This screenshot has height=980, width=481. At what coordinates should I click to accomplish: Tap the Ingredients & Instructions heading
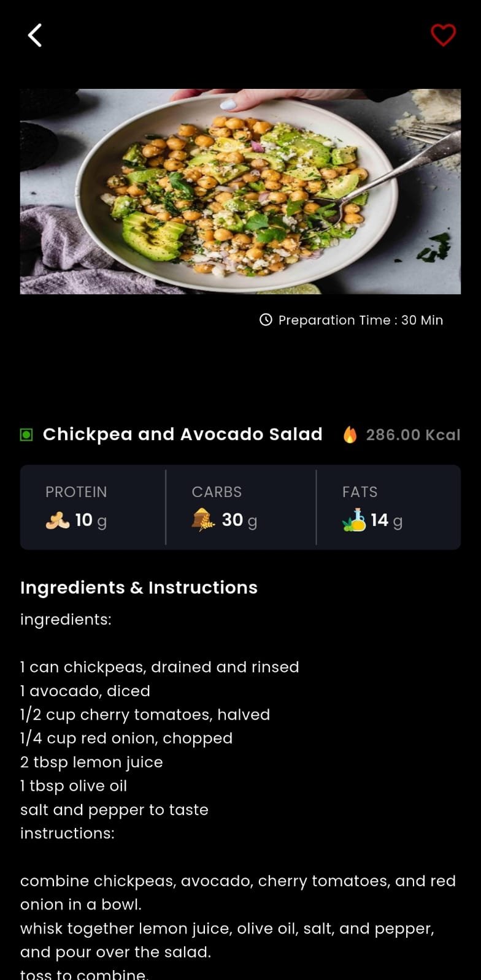[139, 588]
